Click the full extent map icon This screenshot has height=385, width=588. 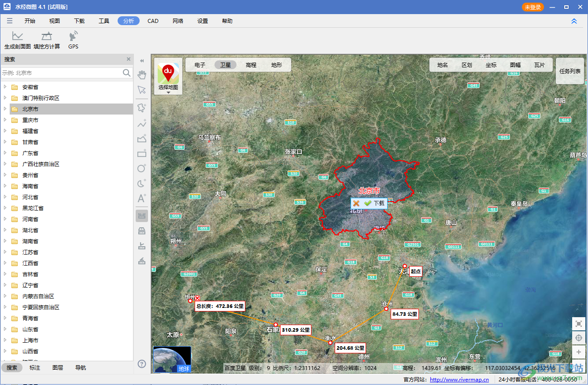(x=578, y=324)
